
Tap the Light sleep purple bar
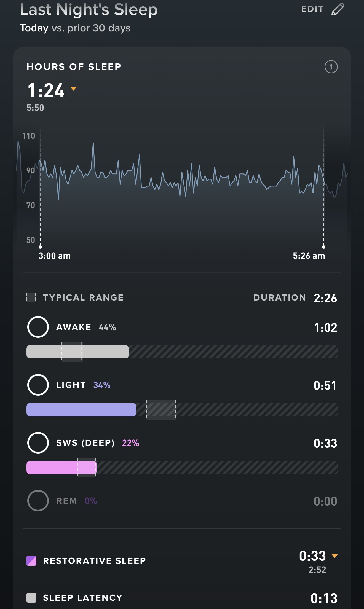[81, 410]
